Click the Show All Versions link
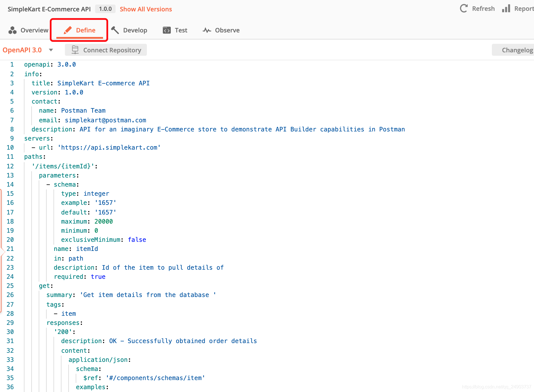Screen dimensions: 534x392 point(146,9)
